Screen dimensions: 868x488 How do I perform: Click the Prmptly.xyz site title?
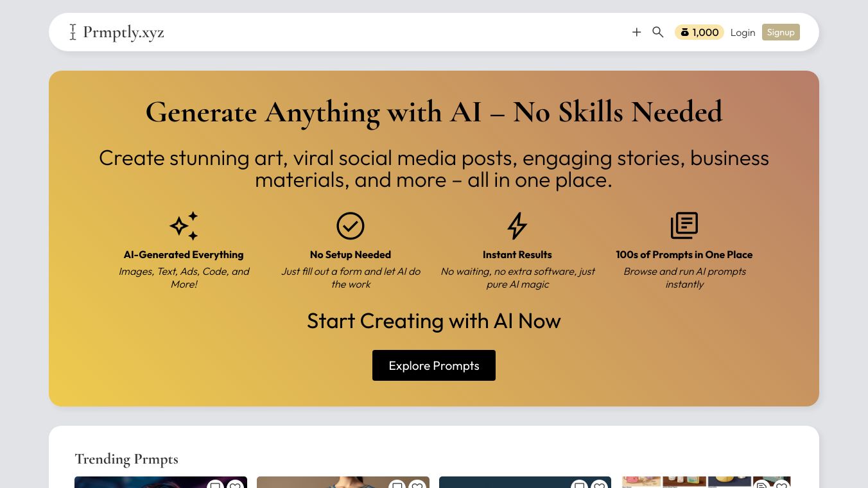[x=123, y=33]
